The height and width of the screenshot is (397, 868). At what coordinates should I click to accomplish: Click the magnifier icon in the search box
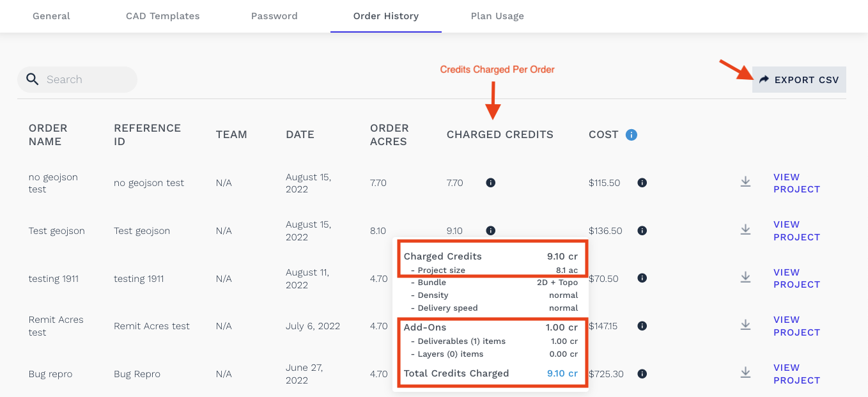(x=33, y=79)
